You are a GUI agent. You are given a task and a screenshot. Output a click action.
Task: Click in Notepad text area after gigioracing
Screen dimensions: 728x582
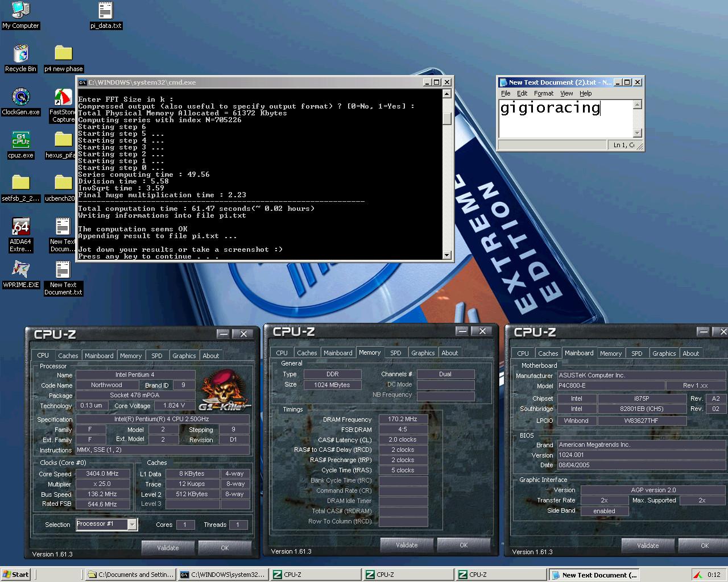tap(602, 108)
